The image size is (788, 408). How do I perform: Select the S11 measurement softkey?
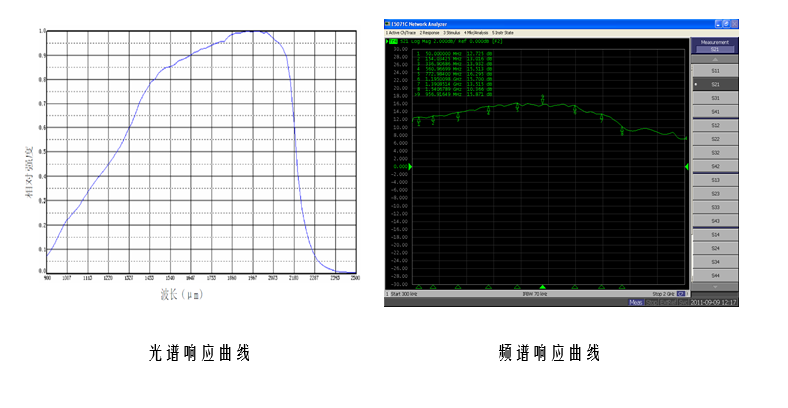coord(715,71)
